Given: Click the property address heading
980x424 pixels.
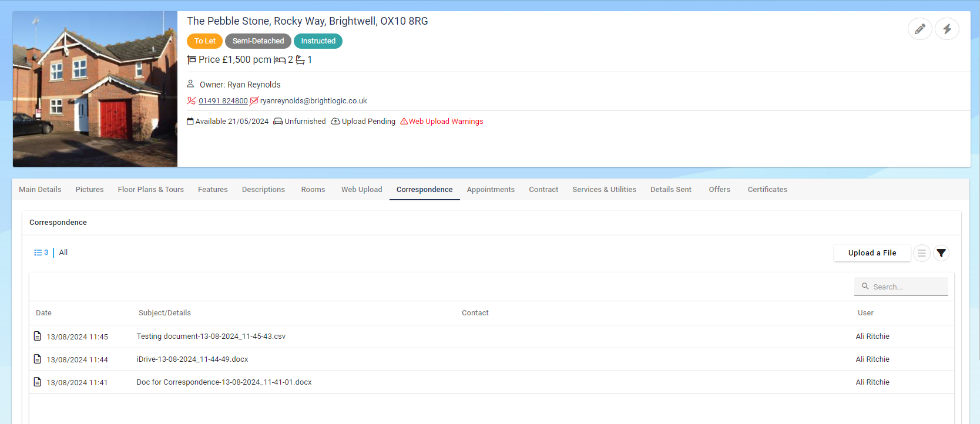Looking at the screenshot, I should click(x=307, y=21).
